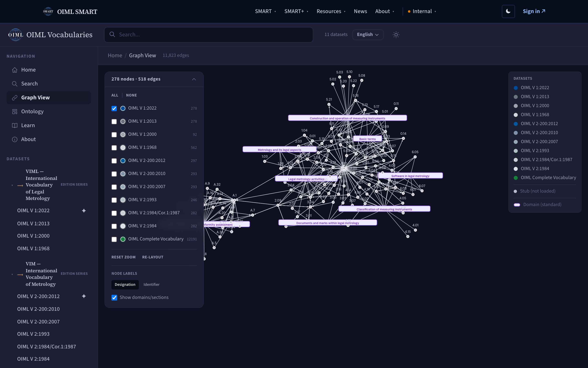This screenshot has width=588, height=368.
Task: Go to Ontology in navigation
Action: click(49, 111)
